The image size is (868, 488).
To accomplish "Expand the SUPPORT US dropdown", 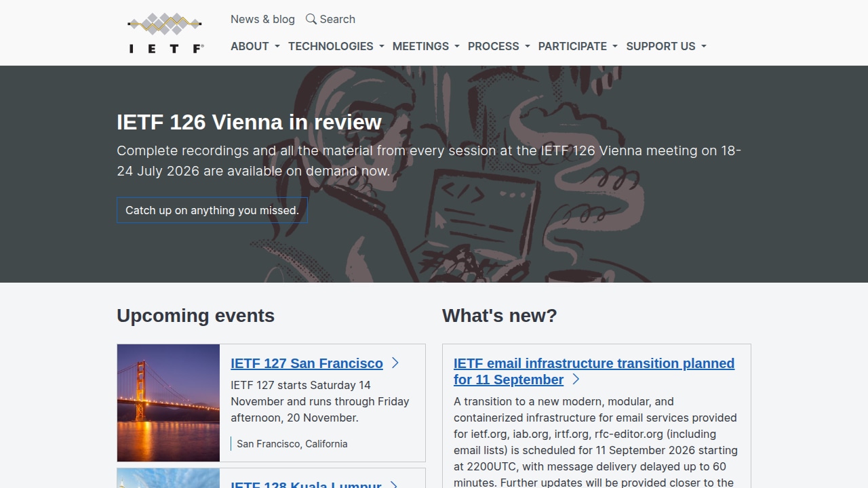I will click(666, 46).
